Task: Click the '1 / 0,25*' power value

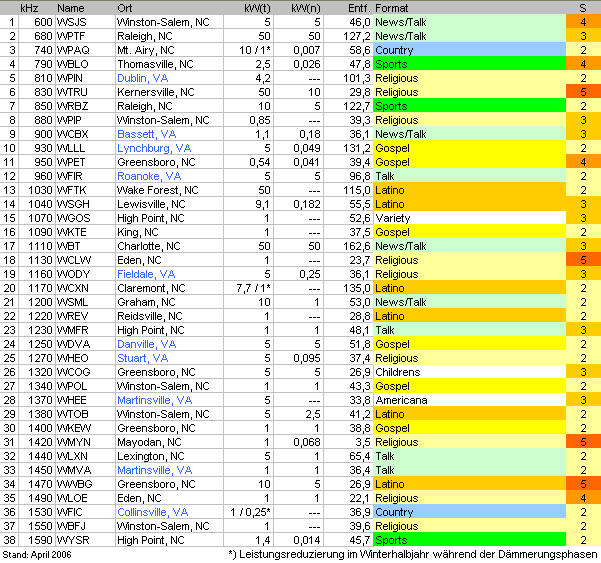Action: point(250,512)
